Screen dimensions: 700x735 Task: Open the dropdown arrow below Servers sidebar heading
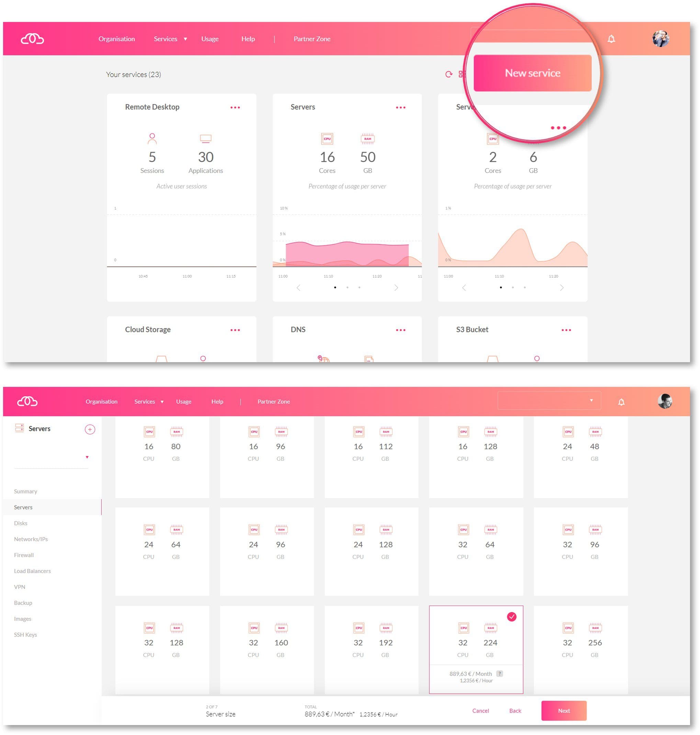[x=86, y=457]
